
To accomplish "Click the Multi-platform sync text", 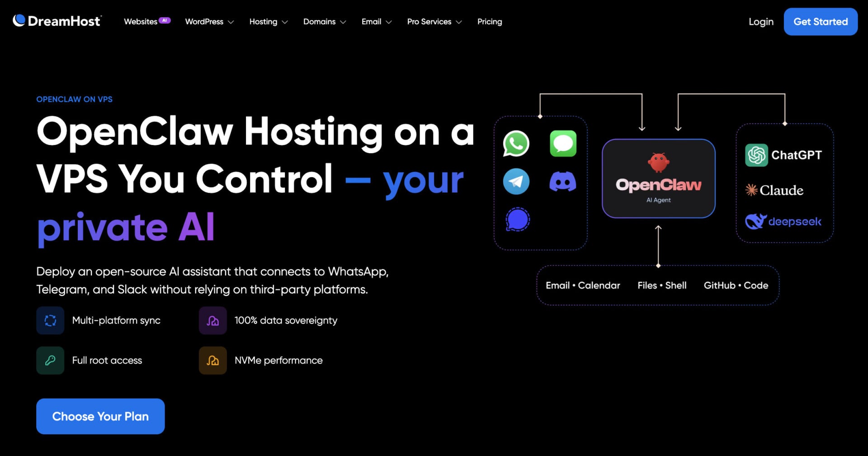I will point(116,320).
